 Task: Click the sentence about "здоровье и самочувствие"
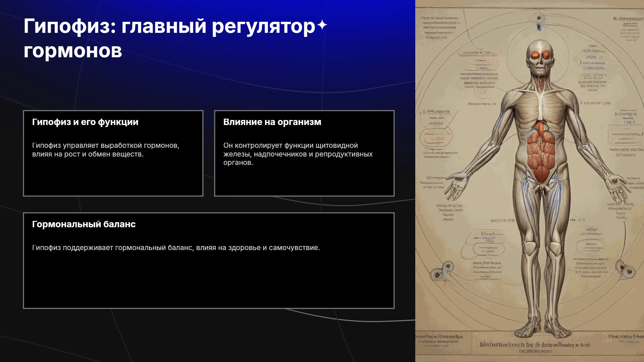(x=176, y=248)
